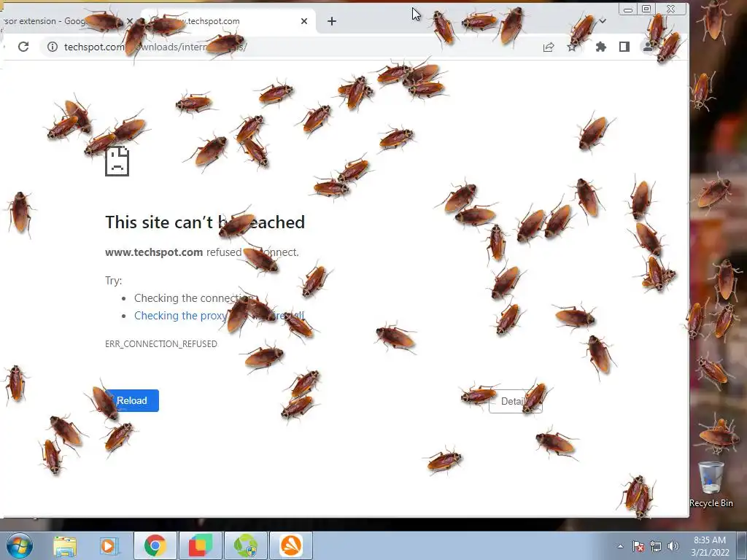747x560 pixels.
Task: Open a new tab with plus button
Action: [x=332, y=21]
